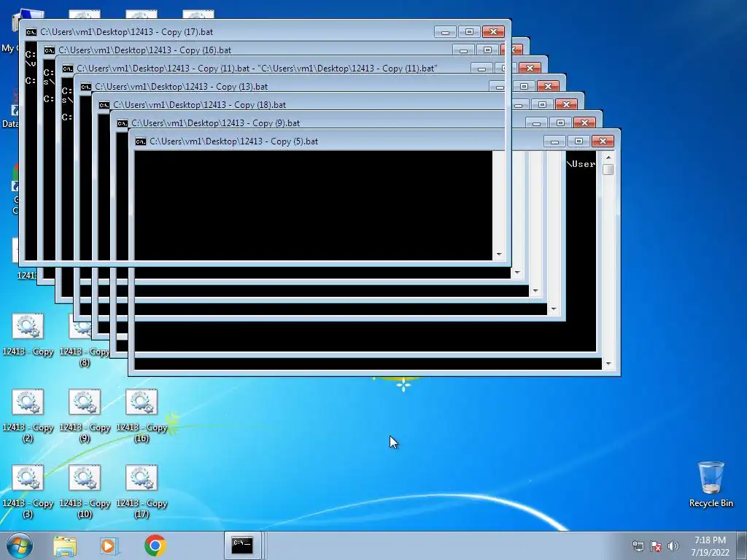Image resolution: width=747 pixels, height=560 pixels.
Task: Open Windows Explorer from the taskbar
Action: click(65, 546)
